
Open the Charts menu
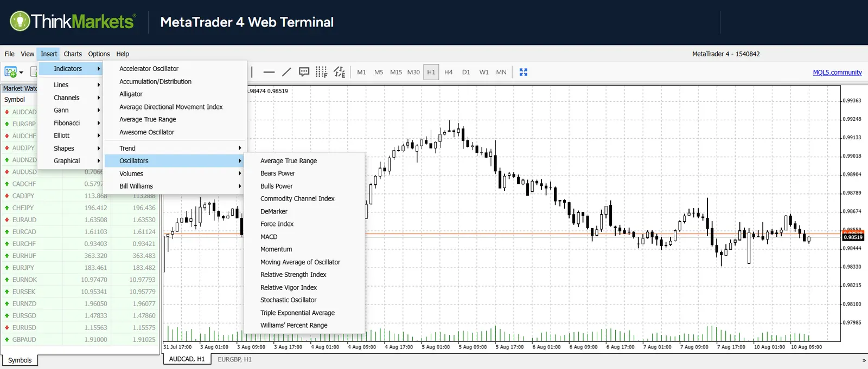73,54
